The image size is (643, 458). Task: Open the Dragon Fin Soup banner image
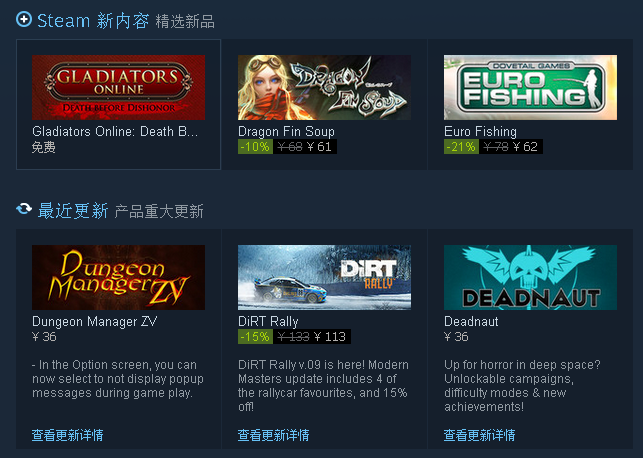[324, 87]
